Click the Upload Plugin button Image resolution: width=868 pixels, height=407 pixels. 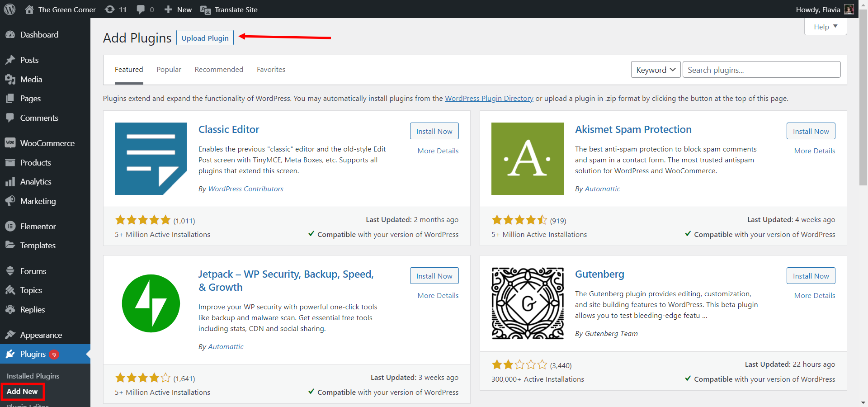click(x=205, y=38)
